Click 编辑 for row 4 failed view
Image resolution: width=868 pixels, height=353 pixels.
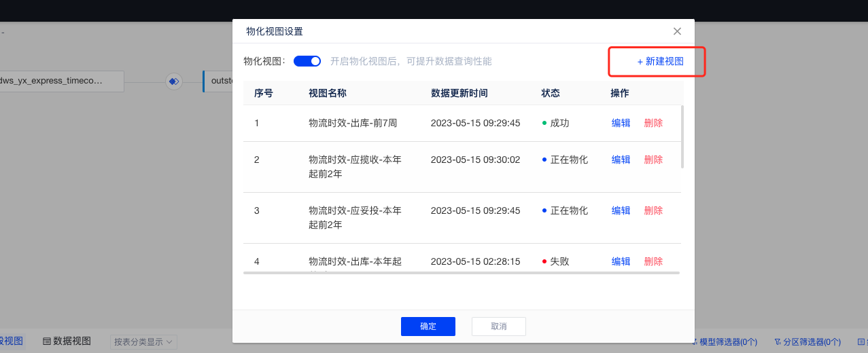pyautogui.click(x=621, y=261)
